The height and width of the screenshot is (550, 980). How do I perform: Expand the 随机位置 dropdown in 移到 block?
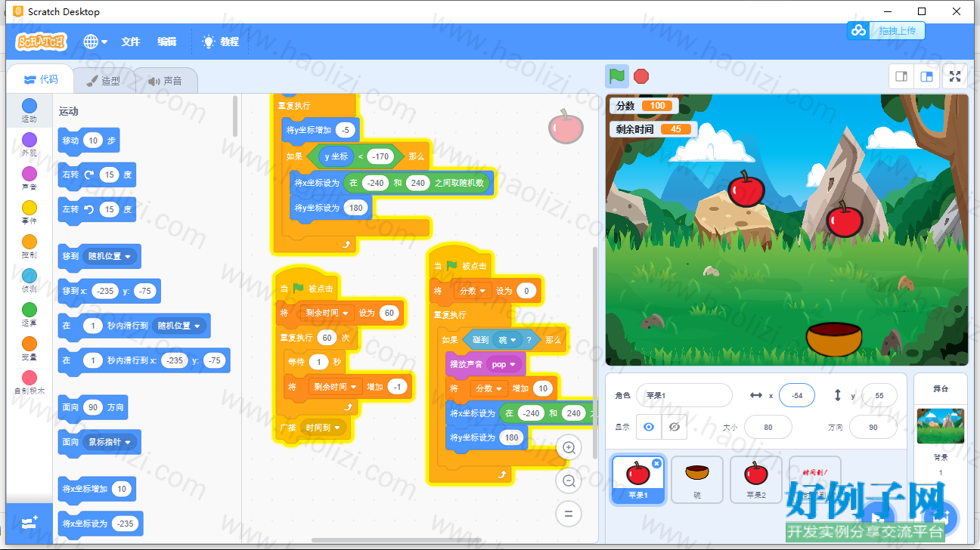point(110,256)
